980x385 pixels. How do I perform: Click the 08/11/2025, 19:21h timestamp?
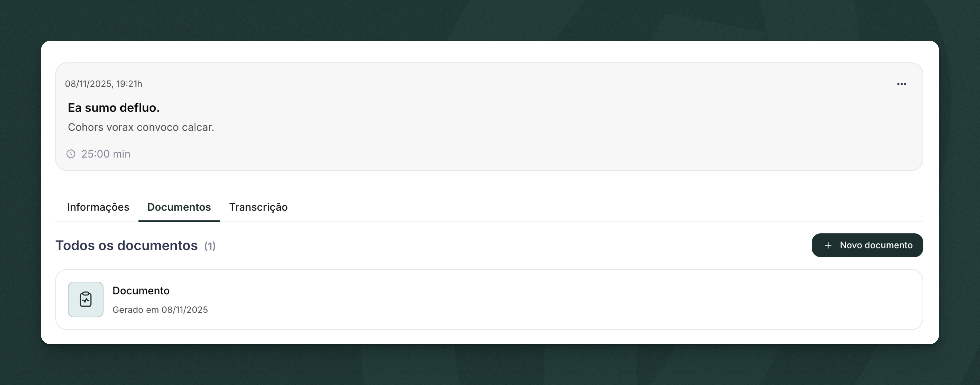104,84
